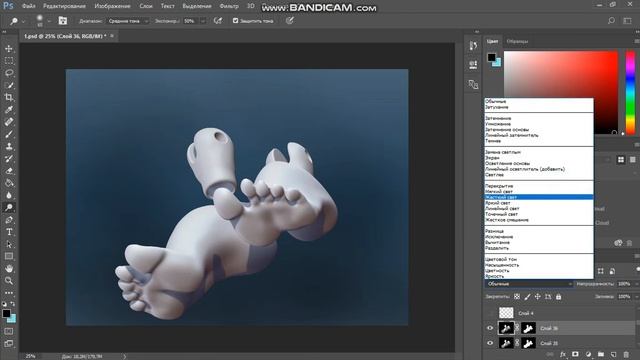Select the Blur tool
Image resolution: width=640 pixels, height=360 pixels.
(x=9, y=196)
